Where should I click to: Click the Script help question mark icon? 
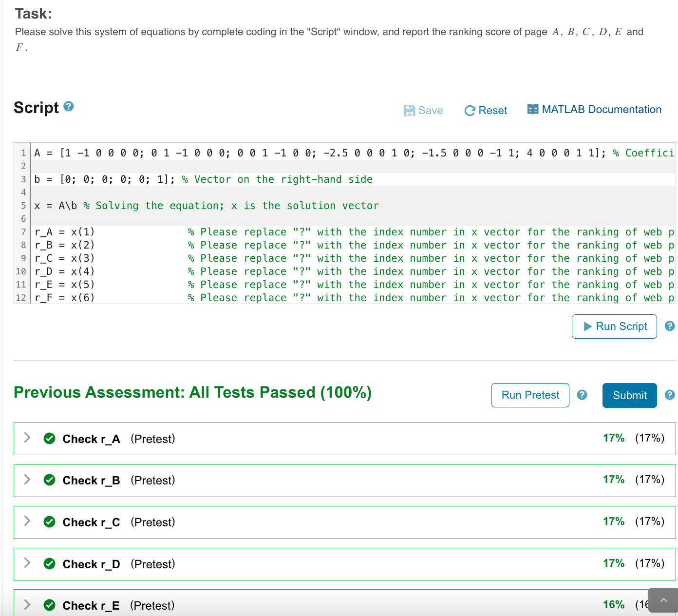pos(68,107)
